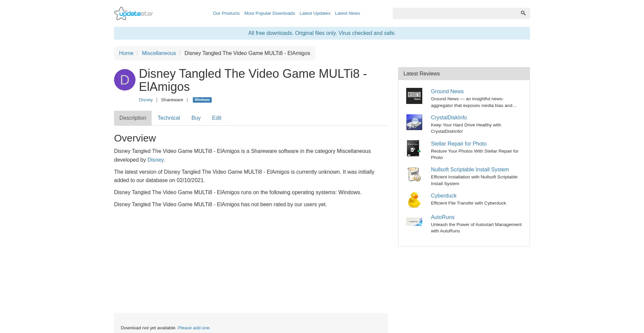This screenshot has height=333, width=644.
Task: Open the Cyberduck duck icon
Action: click(x=414, y=200)
